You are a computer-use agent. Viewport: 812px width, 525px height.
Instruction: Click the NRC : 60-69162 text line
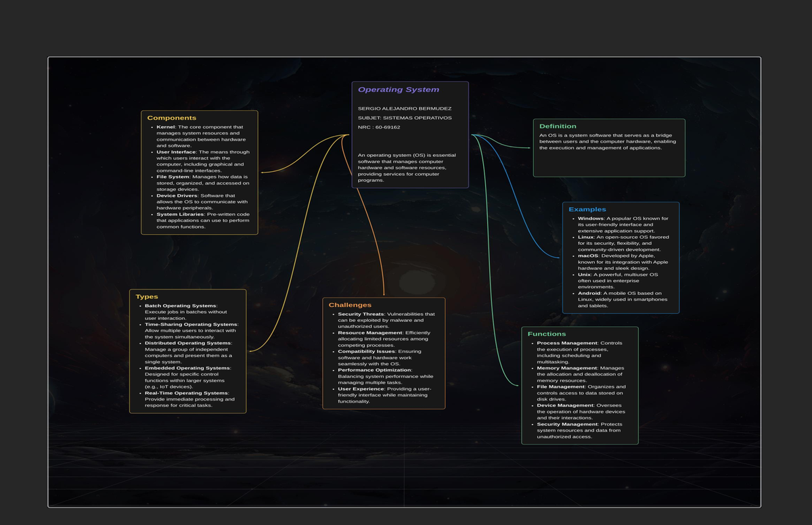point(378,127)
